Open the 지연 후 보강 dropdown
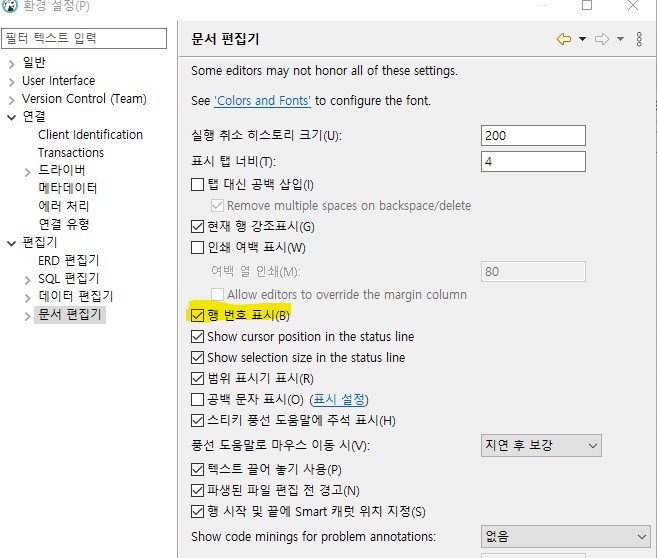Screen dimensions: 657x558 (541, 445)
